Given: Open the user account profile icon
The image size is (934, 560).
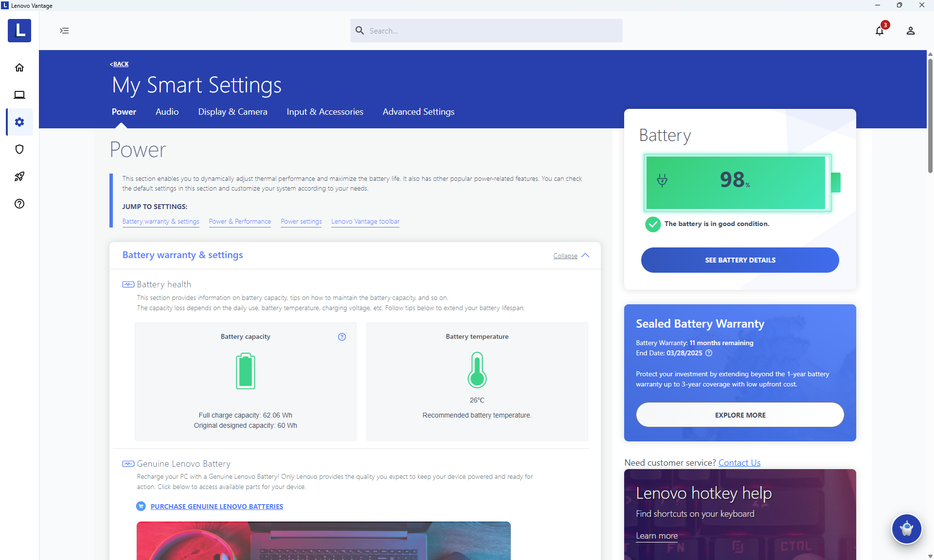Looking at the screenshot, I should (x=911, y=31).
